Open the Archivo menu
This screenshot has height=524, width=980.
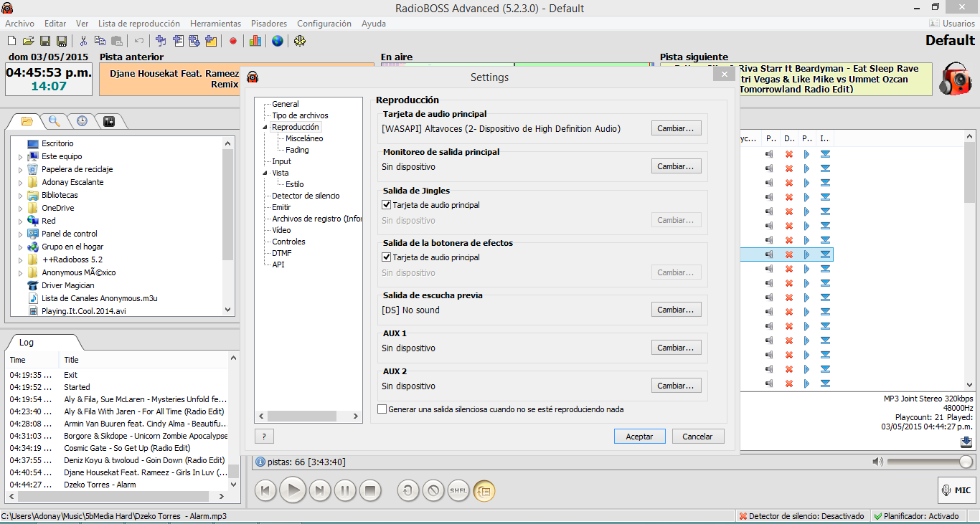[x=19, y=24]
